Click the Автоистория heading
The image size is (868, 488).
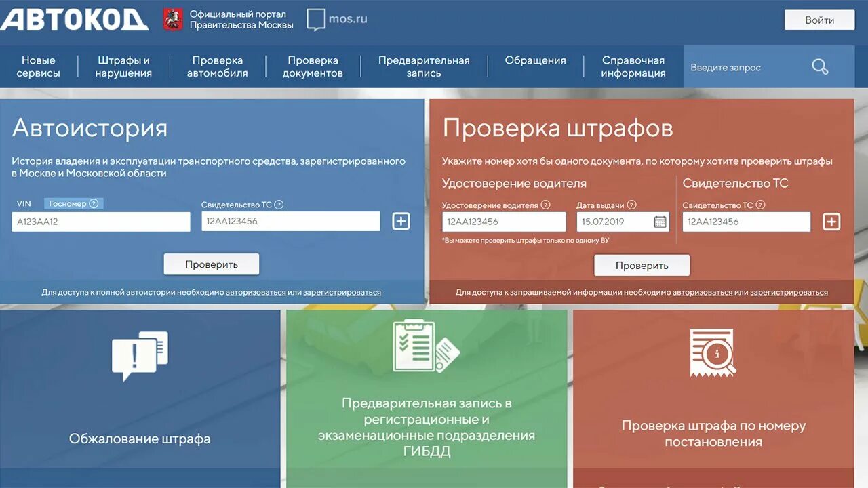(90, 128)
